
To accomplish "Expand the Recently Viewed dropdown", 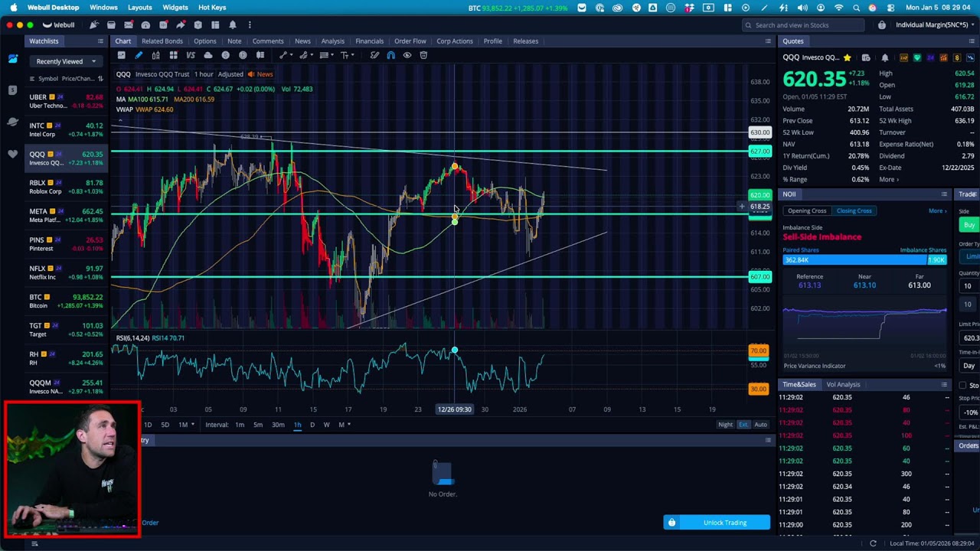I will pyautogui.click(x=66, y=61).
